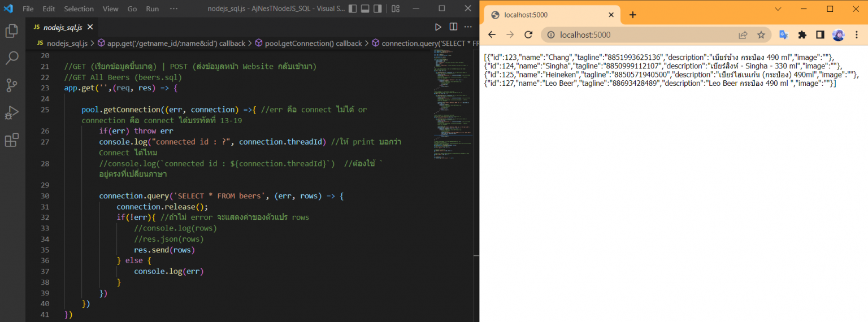
Task: Run the code with the play icon
Action: (438, 27)
